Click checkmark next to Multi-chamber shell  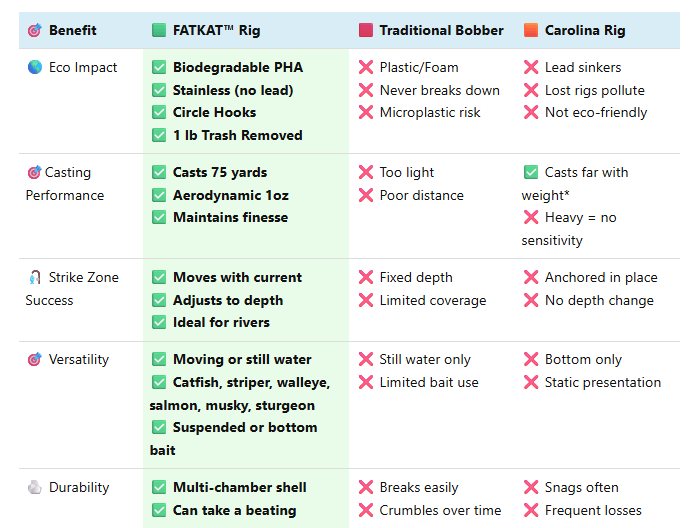159,487
